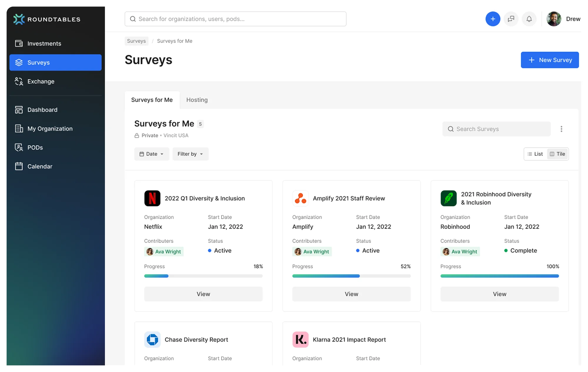Open the three-dot more options menu
This screenshot has height=372, width=588.
click(x=561, y=129)
